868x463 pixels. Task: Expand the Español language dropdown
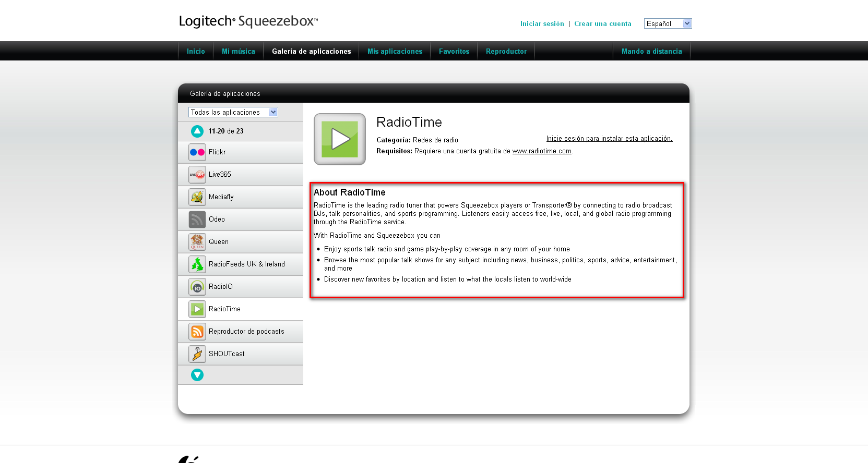[668, 23]
